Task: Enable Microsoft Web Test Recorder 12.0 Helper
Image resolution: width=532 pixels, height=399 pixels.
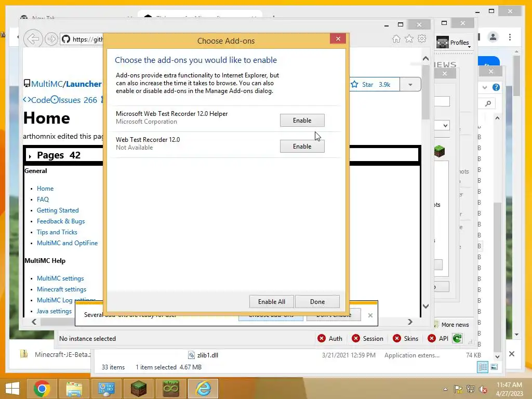Action: click(x=302, y=121)
